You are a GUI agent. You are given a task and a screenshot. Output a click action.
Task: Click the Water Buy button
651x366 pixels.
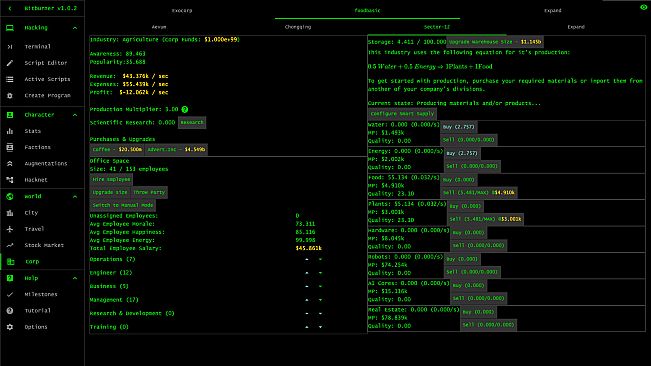[458, 127]
